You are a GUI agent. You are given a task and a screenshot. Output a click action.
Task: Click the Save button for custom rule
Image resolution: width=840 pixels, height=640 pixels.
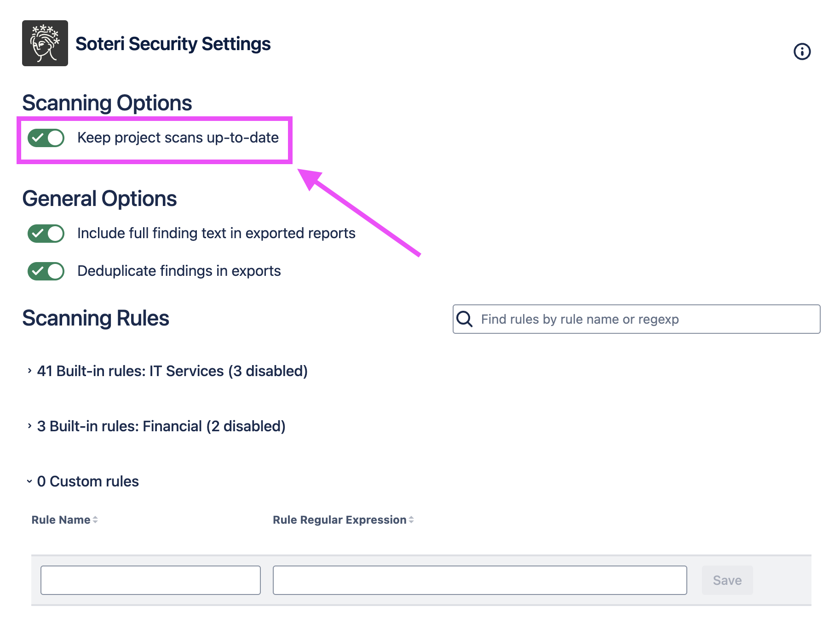[727, 580]
